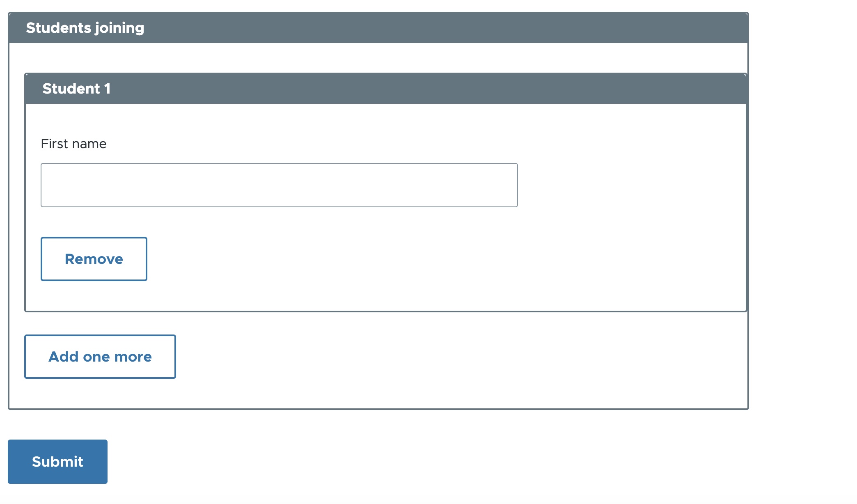Submit the students joining form

click(57, 461)
